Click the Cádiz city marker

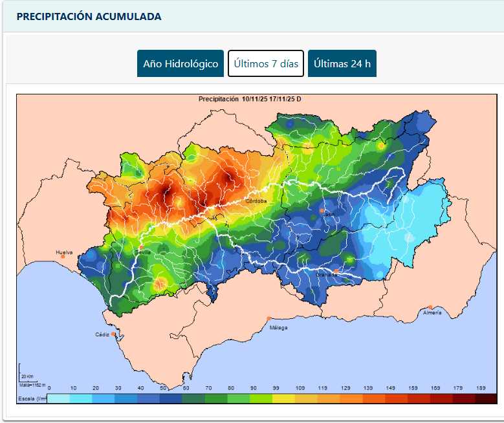[113, 334]
